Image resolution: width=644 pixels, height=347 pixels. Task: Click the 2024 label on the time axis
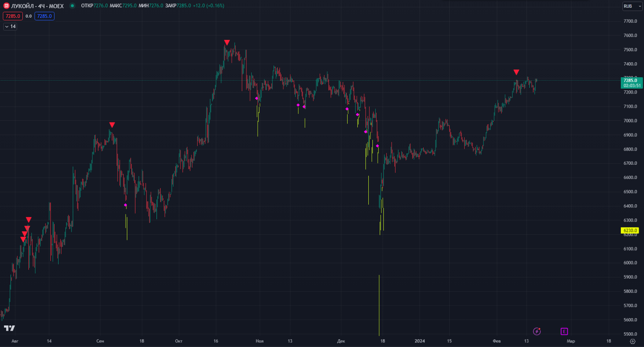[420, 341]
